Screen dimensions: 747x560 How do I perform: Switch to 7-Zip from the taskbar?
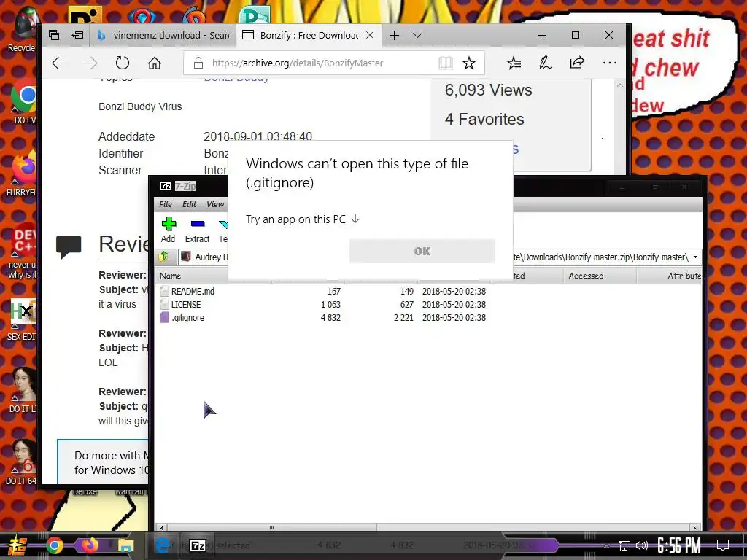click(x=198, y=545)
